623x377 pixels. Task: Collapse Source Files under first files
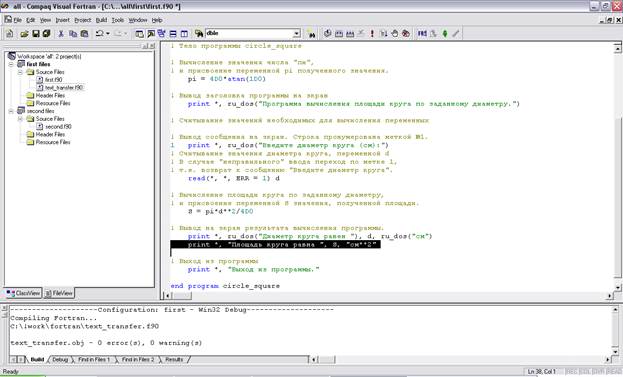(x=20, y=72)
